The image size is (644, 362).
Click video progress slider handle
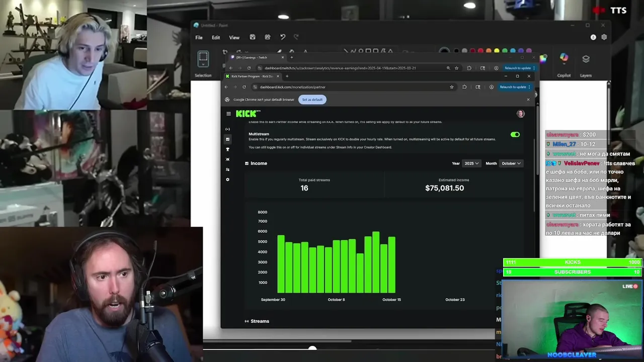[312, 348]
